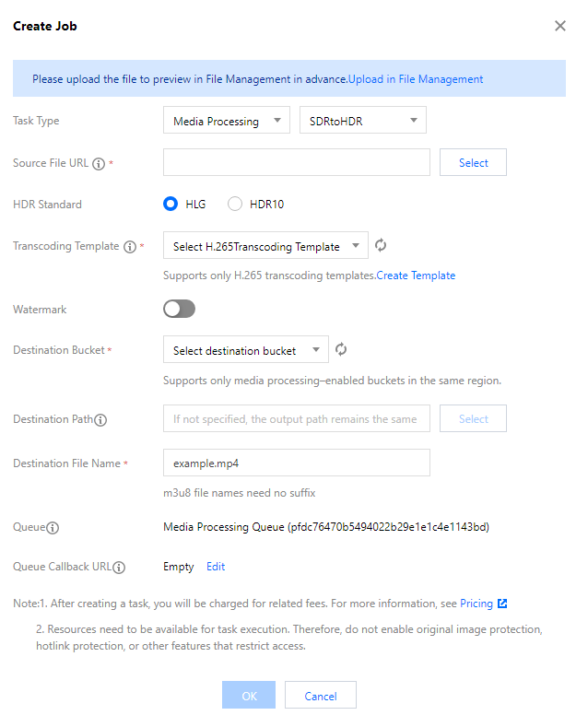Click the Upload in File Management link
The height and width of the screenshot is (727, 588).
(416, 79)
